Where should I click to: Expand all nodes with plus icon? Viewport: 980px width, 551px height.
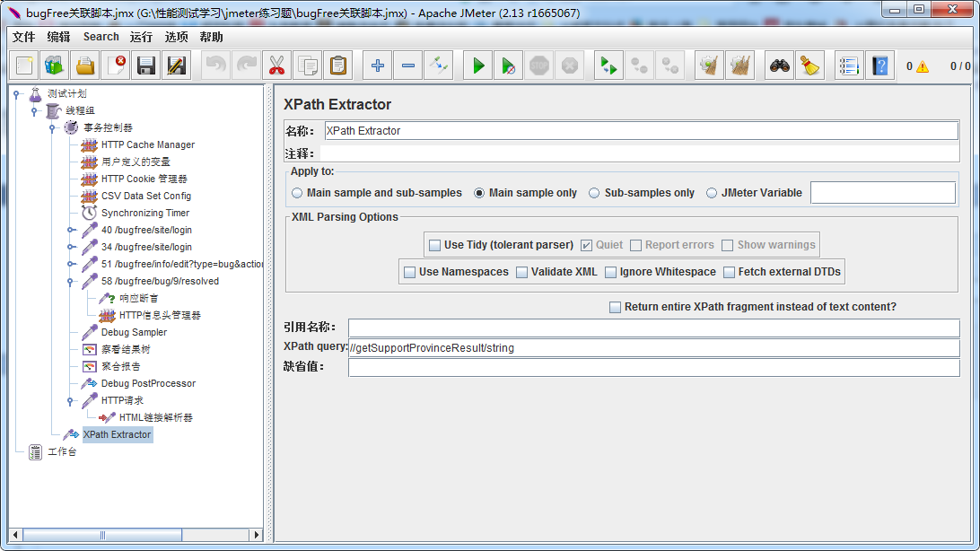(x=378, y=66)
